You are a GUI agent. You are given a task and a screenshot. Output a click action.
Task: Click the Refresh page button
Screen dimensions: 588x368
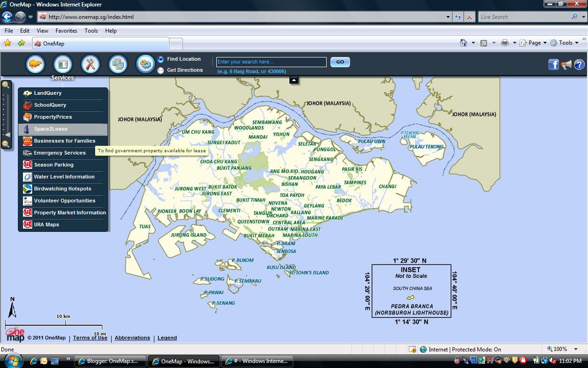(458, 17)
